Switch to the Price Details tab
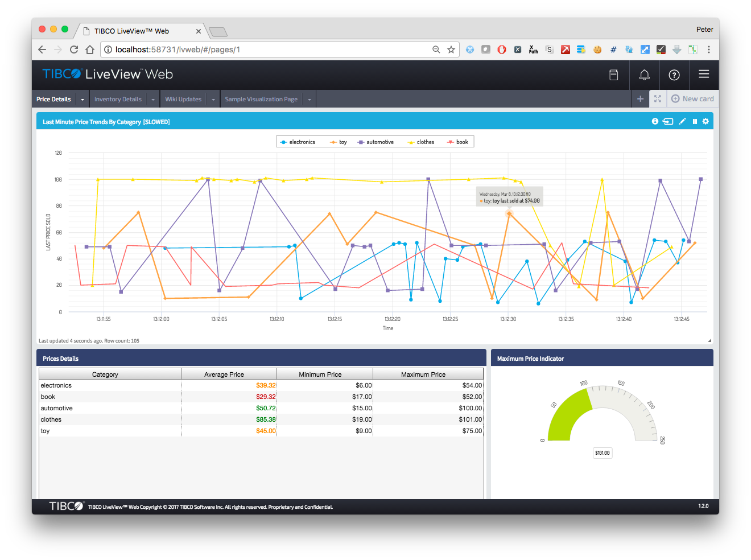 tap(53, 99)
